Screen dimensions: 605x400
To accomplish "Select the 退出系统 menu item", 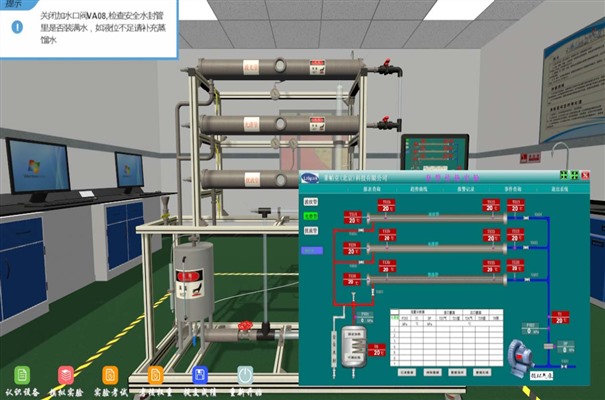I will coord(559,189).
